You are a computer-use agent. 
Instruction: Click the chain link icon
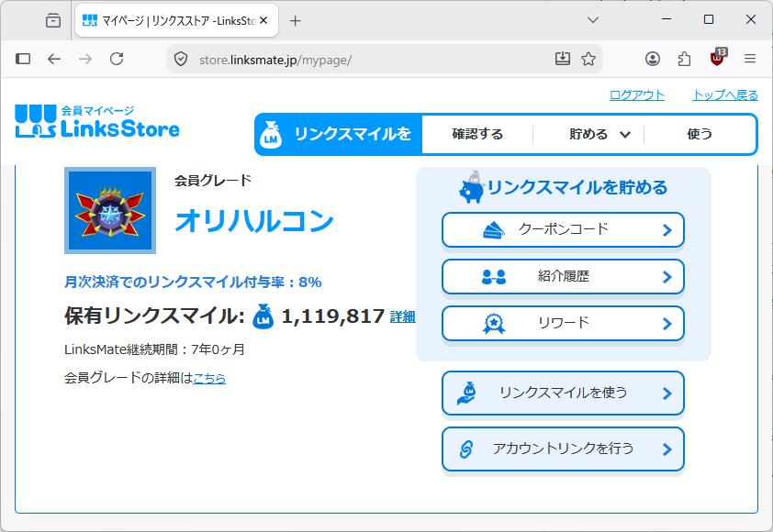(x=465, y=449)
